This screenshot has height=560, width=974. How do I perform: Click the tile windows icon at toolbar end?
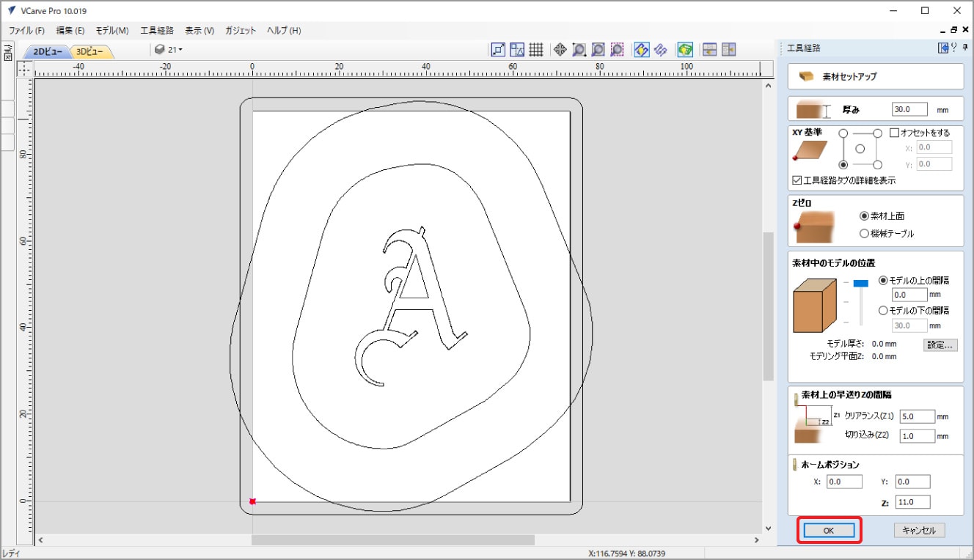pos(728,50)
